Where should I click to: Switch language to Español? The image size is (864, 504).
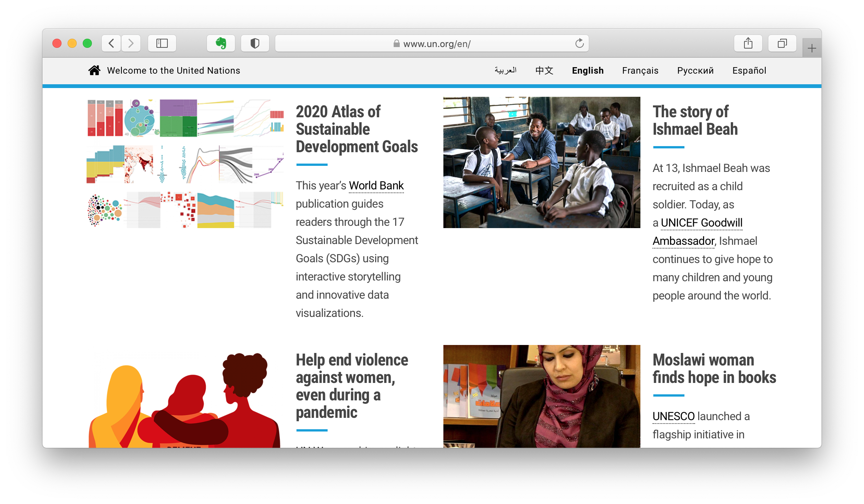coord(749,71)
